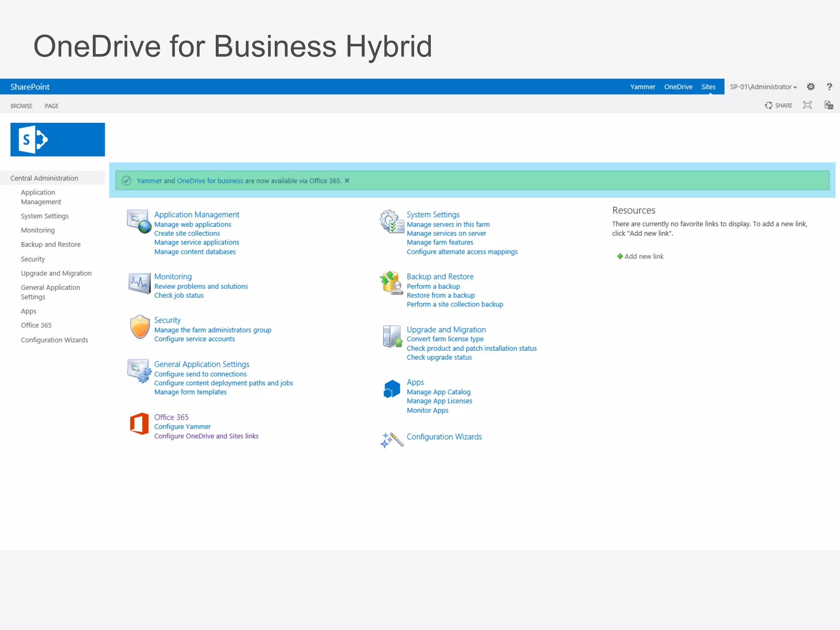Image resolution: width=840 pixels, height=630 pixels.
Task: Go to Yammer in the top bar
Action: click(642, 87)
